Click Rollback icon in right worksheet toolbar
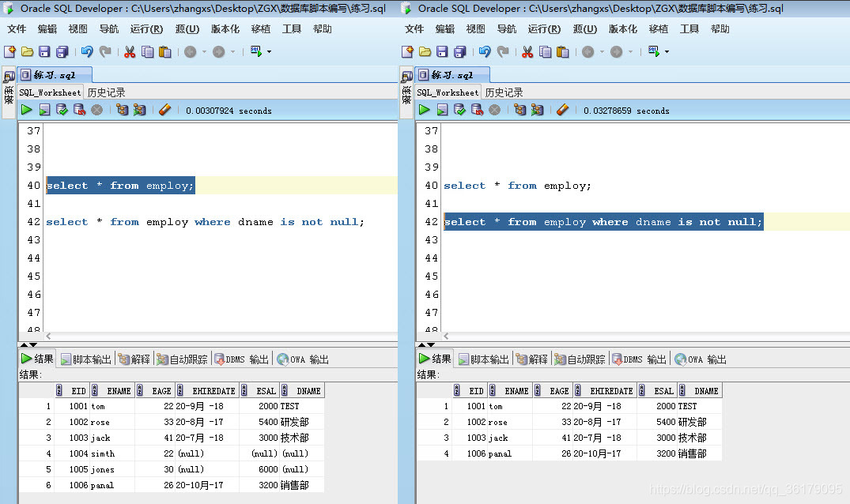The image size is (850, 504). click(x=477, y=110)
